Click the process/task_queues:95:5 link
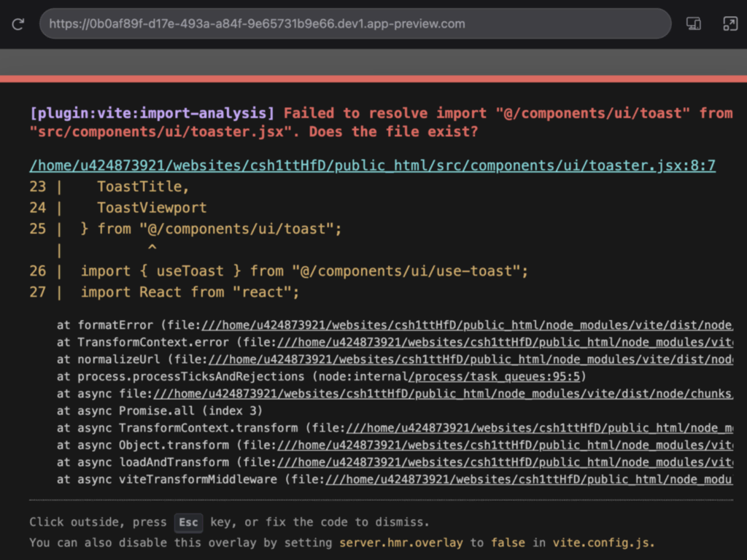The height and width of the screenshot is (560, 747). click(497, 376)
